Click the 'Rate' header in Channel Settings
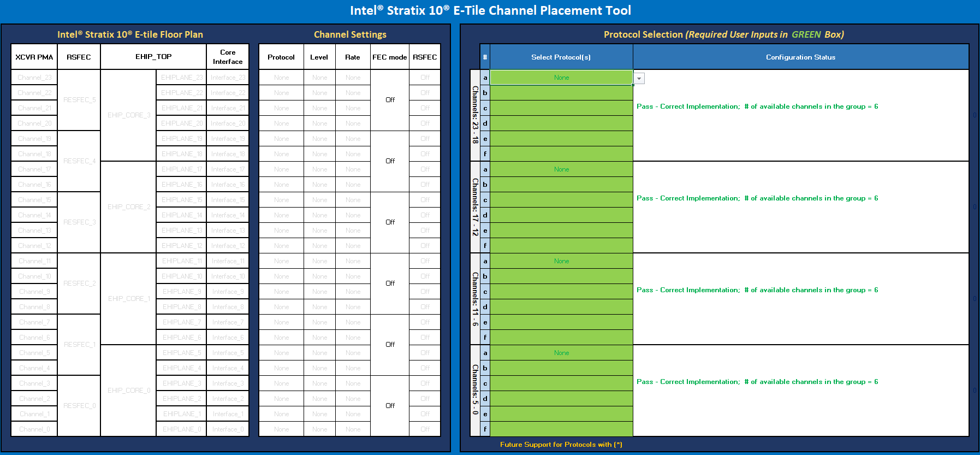This screenshot has width=980, height=455. 353,57
